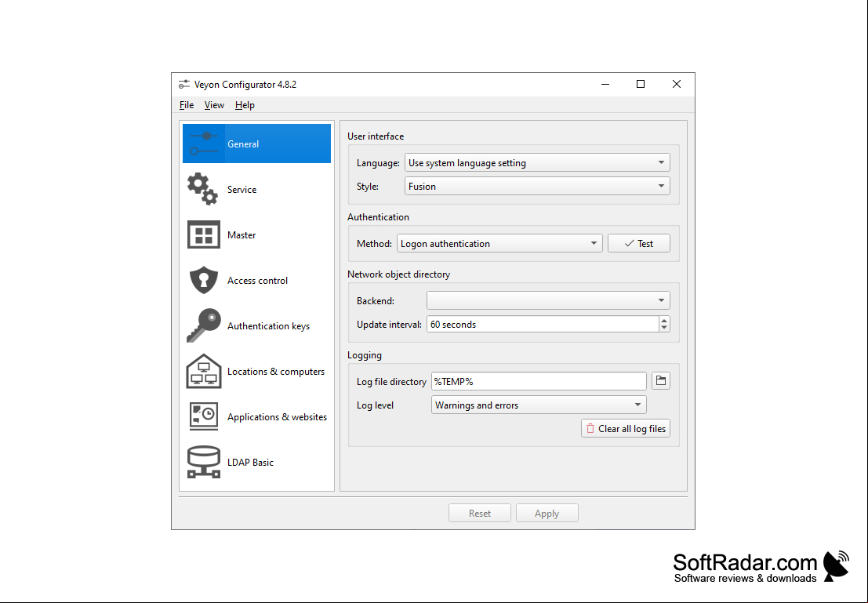868x603 pixels.
Task: Open the authentication Method dropdown
Action: (499, 244)
